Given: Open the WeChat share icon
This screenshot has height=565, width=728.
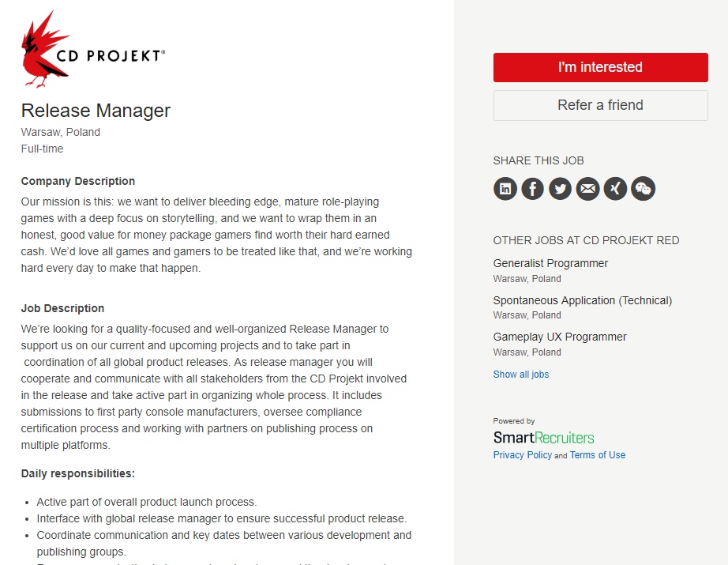Looking at the screenshot, I should coord(644,189).
